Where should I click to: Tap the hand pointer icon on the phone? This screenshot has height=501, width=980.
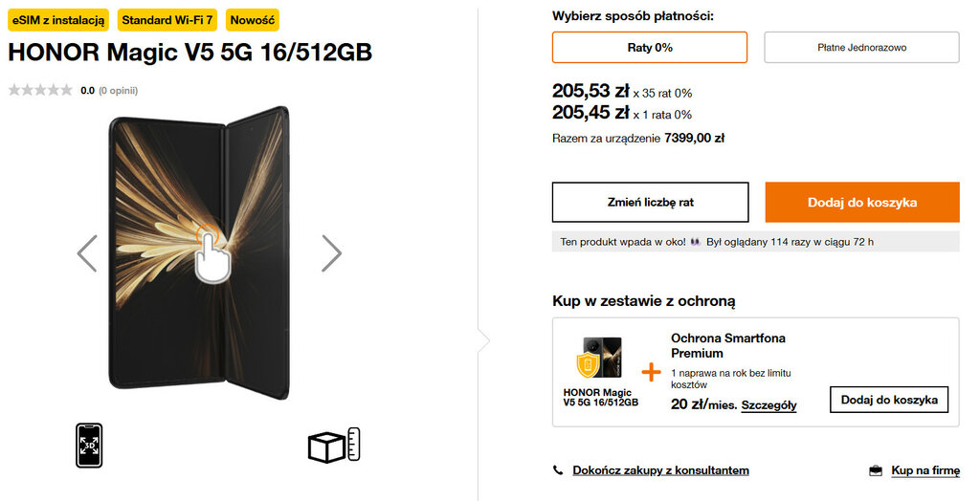point(211,252)
